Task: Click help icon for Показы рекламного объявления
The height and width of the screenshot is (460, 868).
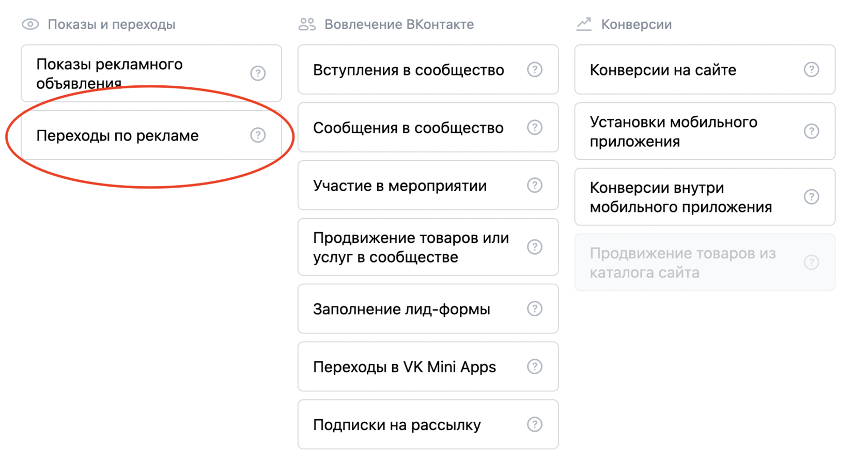Action: (x=258, y=73)
